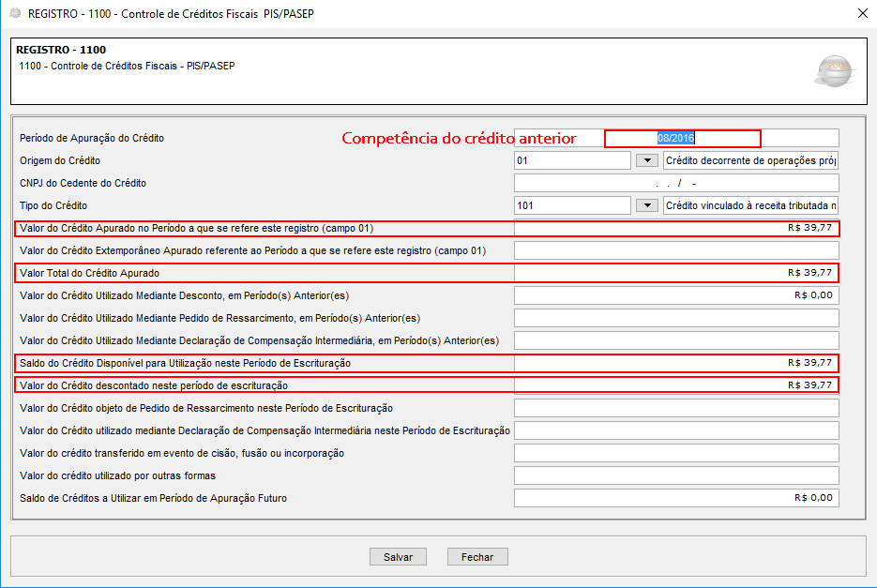Click the Valor do Crédito Apurado no Período field
Viewport: 877px width, 588px height.
pyautogui.click(x=676, y=228)
